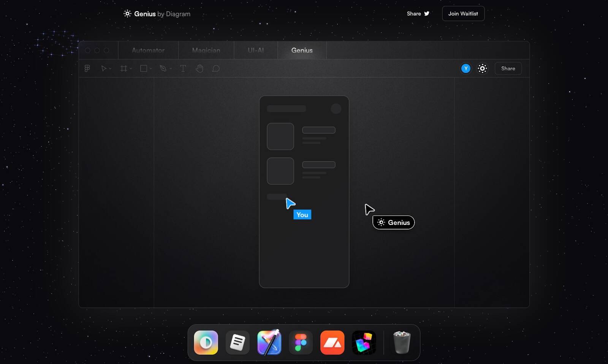The height and width of the screenshot is (364, 608).
Task: Select the Move arrow tool
Action: coord(103,68)
